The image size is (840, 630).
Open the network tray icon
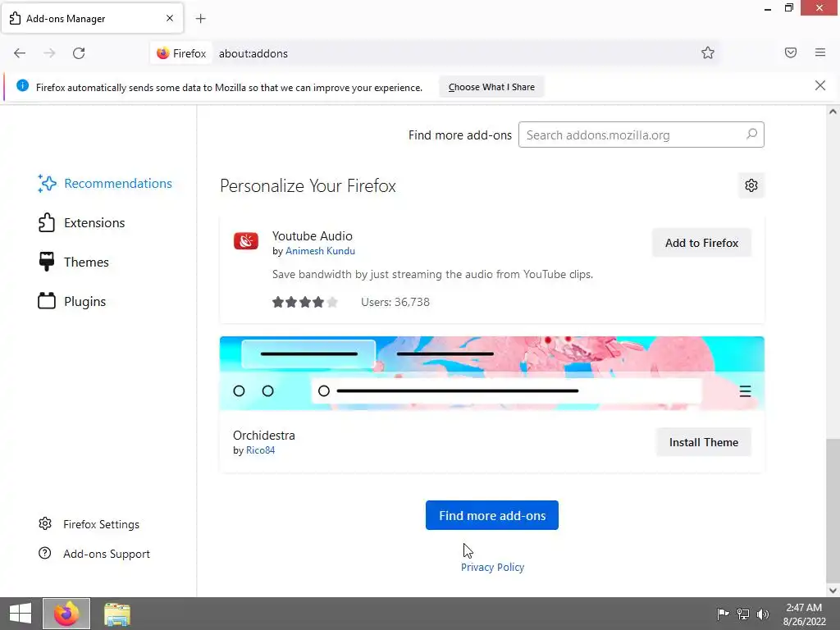[x=742, y=614]
